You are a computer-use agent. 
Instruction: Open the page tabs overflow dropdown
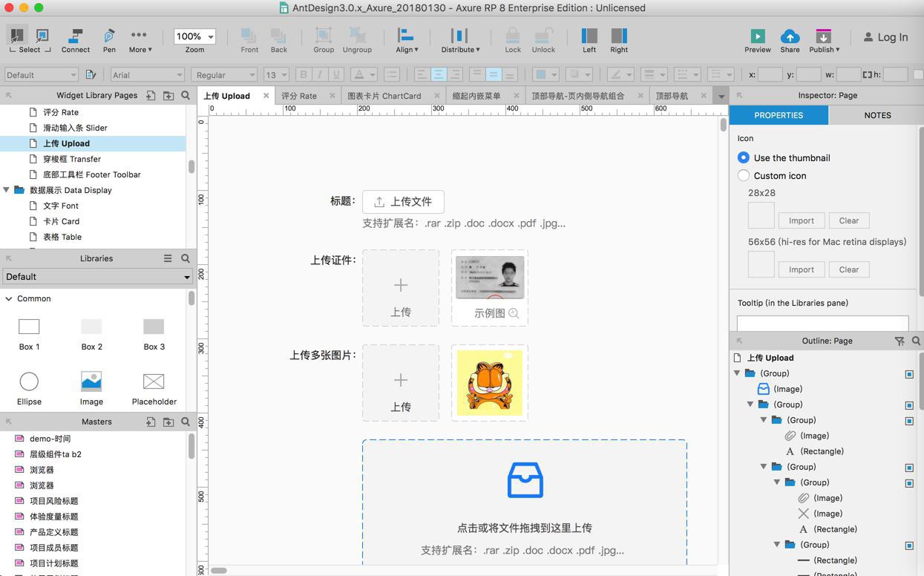tap(721, 96)
